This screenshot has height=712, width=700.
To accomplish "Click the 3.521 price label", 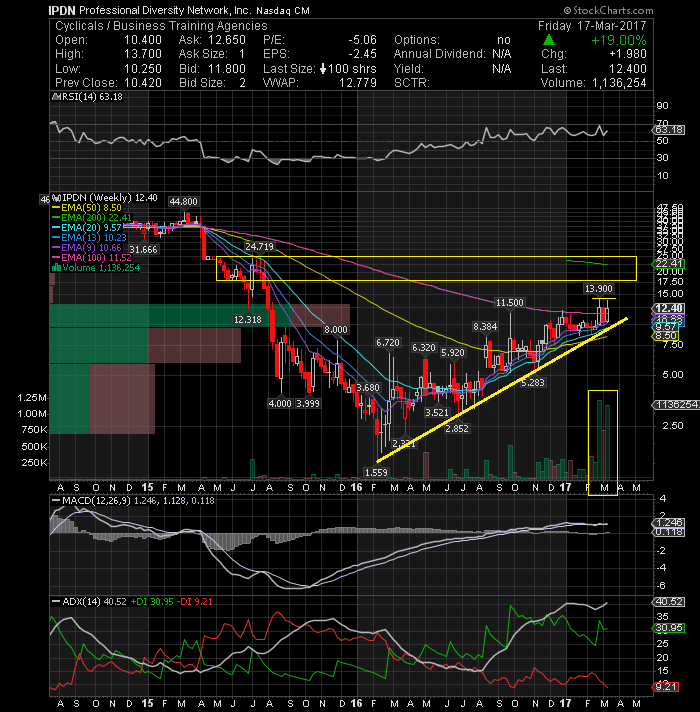I will (437, 413).
